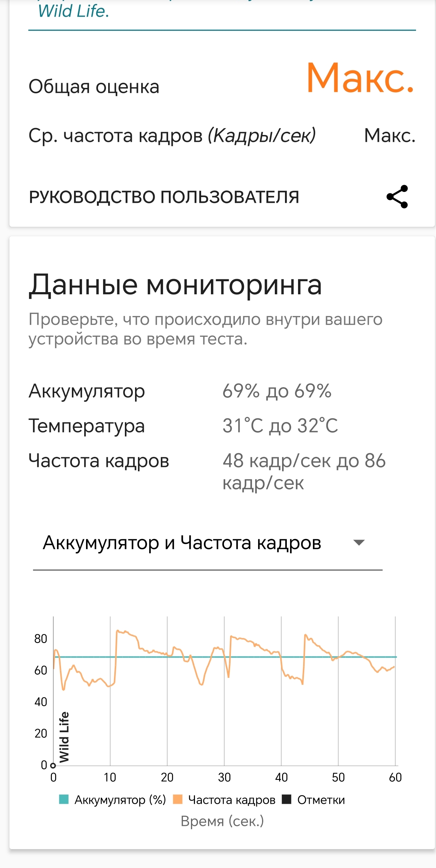This screenshot has width=436, height=868.
Task: Open РУКОВОДСТВО ПОЛЬЗОВАТЕЛЯ guide
Action: (x=164, y=197)
